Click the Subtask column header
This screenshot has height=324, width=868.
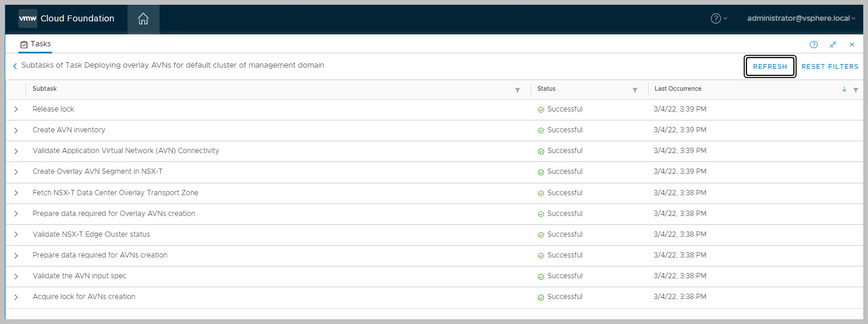pos(44,89)
